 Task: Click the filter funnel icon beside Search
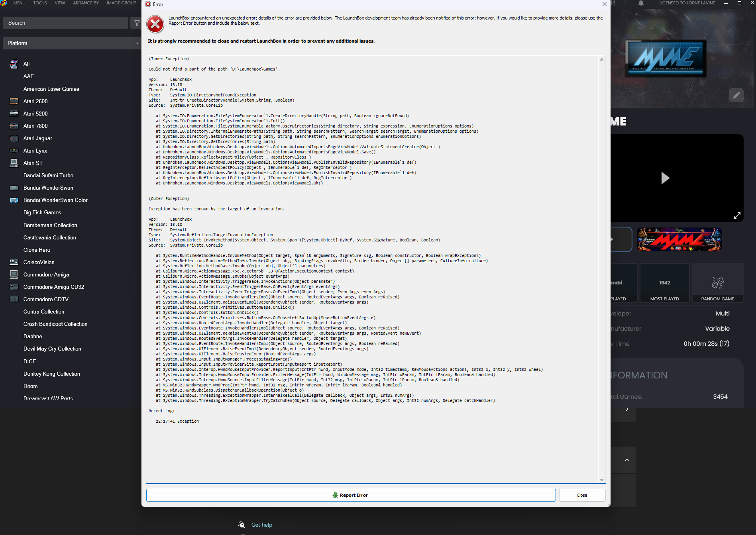[x=137, y=23]
